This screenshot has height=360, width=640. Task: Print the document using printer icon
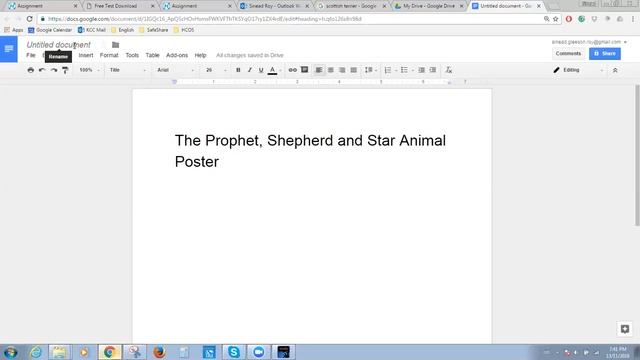click(x=31, y=70)
